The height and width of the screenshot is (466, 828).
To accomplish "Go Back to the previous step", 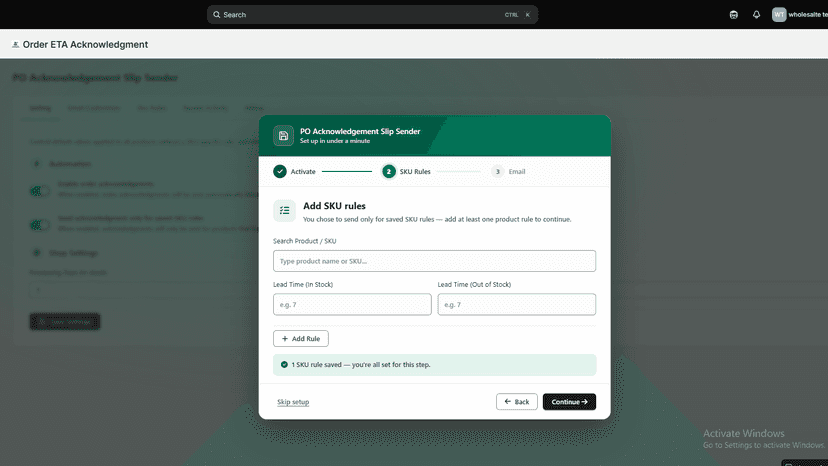I will tap(516, 402).
